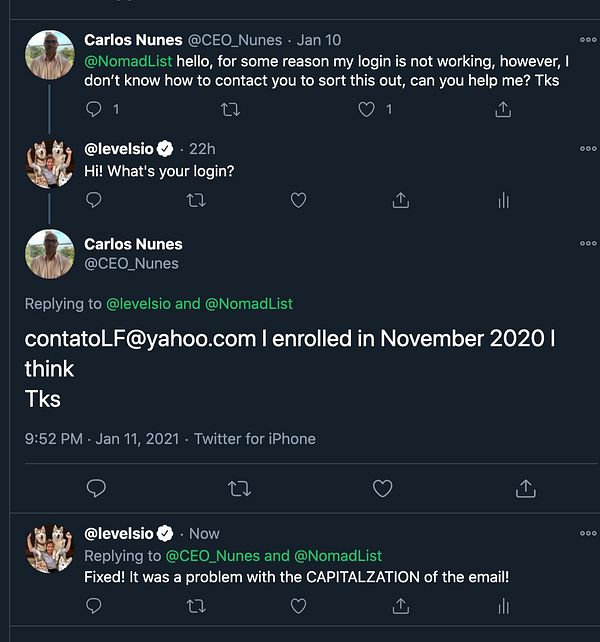Open the "Twitter for iPhone" source link

(x=254, y=438)
